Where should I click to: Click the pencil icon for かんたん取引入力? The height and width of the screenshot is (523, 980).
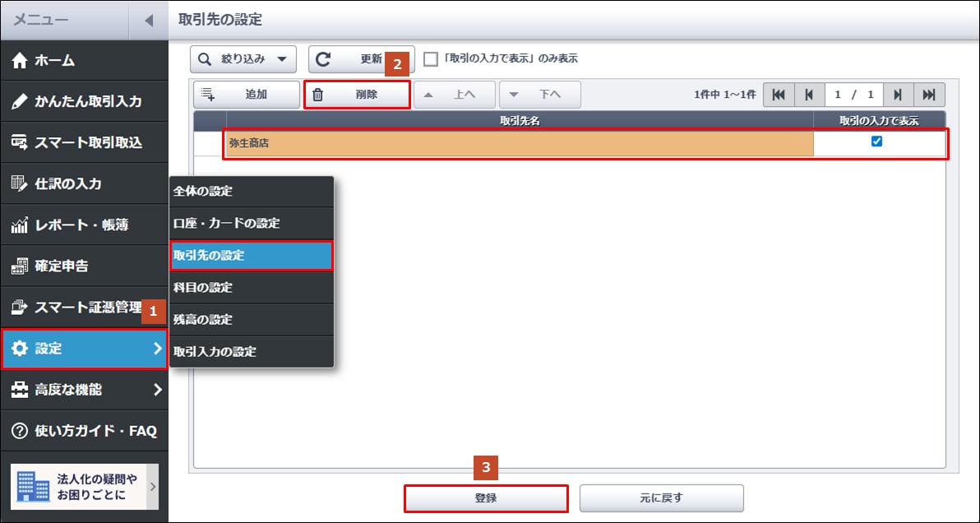[x=20, y=102]
